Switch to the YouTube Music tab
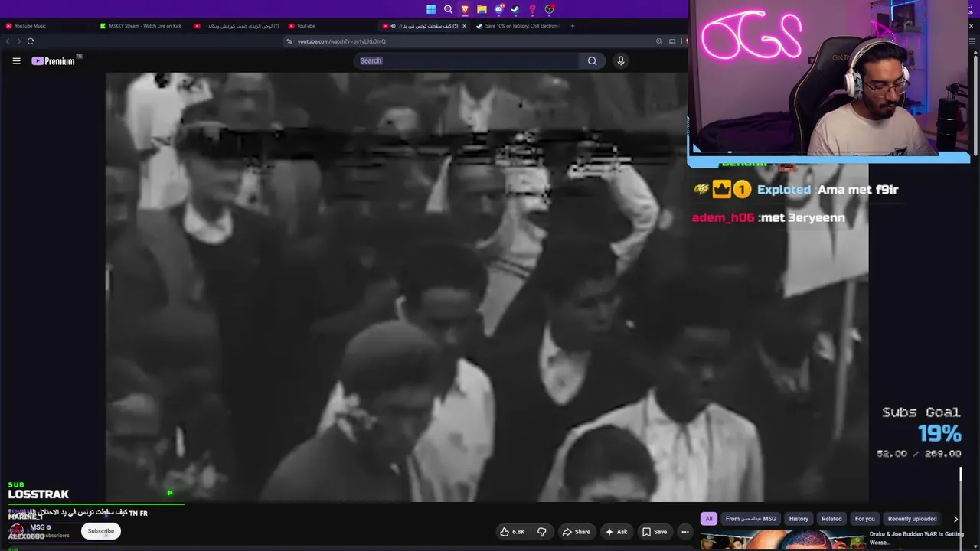This screenshot has height=551, width=980. (47, 26)
